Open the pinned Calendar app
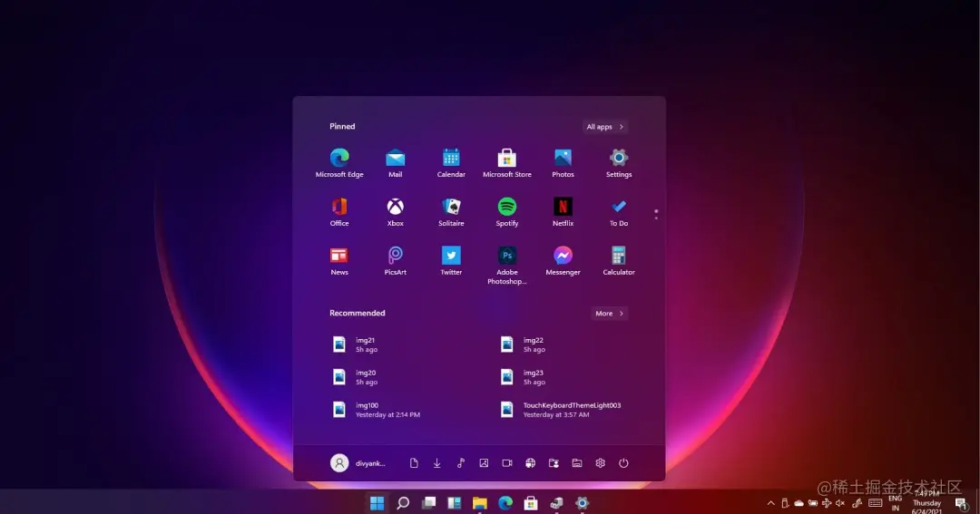This screenshot has width=980, height=514. click(x=451, y=163)
